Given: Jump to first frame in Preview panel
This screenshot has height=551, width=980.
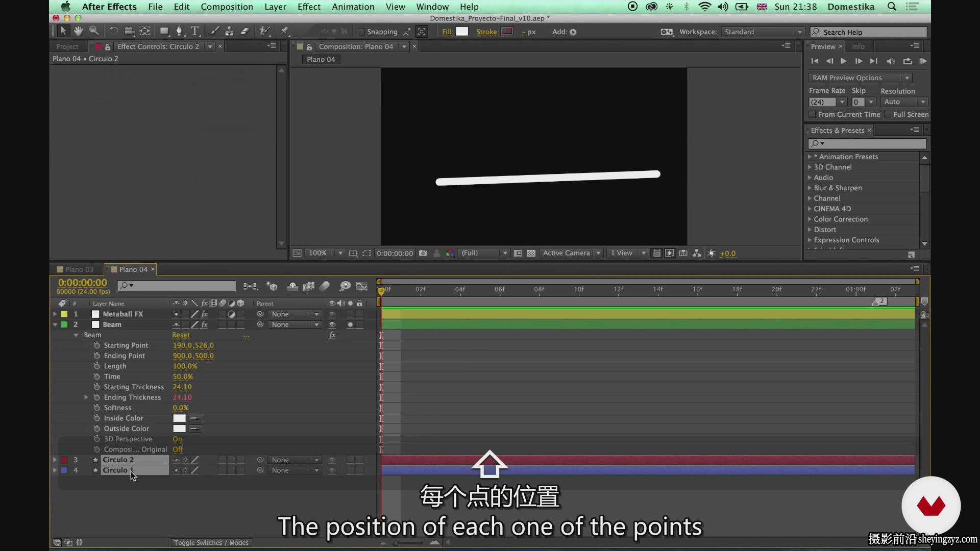Looking at the screenshot, I should click(815, 61).
